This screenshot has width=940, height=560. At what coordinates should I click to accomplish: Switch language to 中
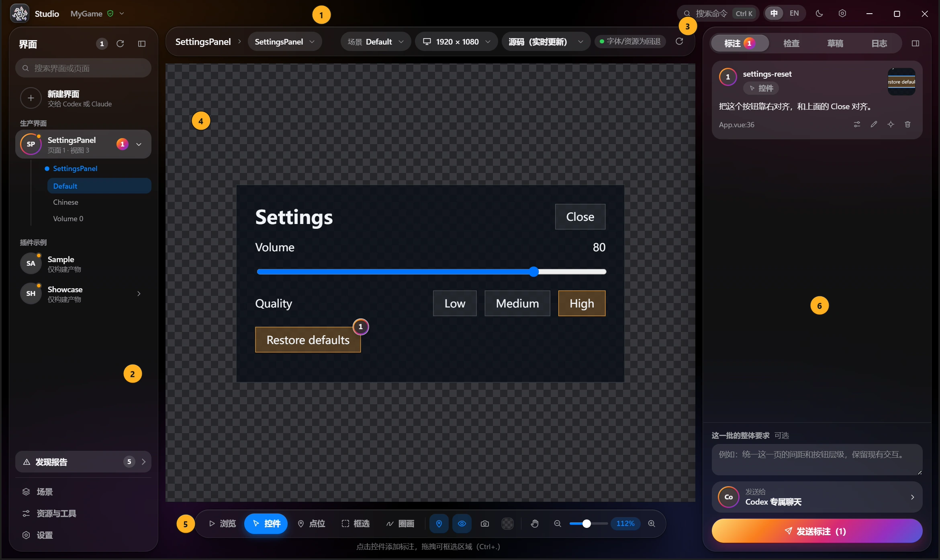[774, 13]
